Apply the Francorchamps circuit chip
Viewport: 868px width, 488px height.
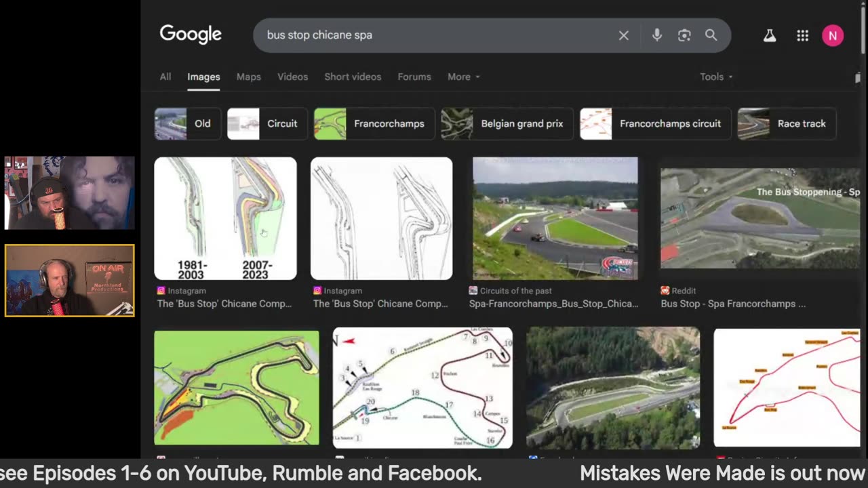(x=655, y=123)
